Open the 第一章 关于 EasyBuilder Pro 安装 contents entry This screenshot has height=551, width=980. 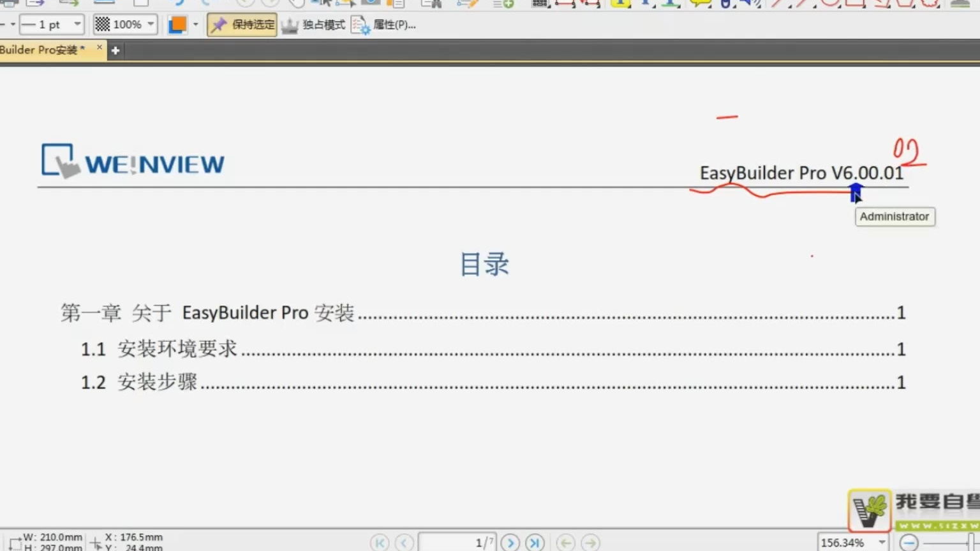point(483,312)
